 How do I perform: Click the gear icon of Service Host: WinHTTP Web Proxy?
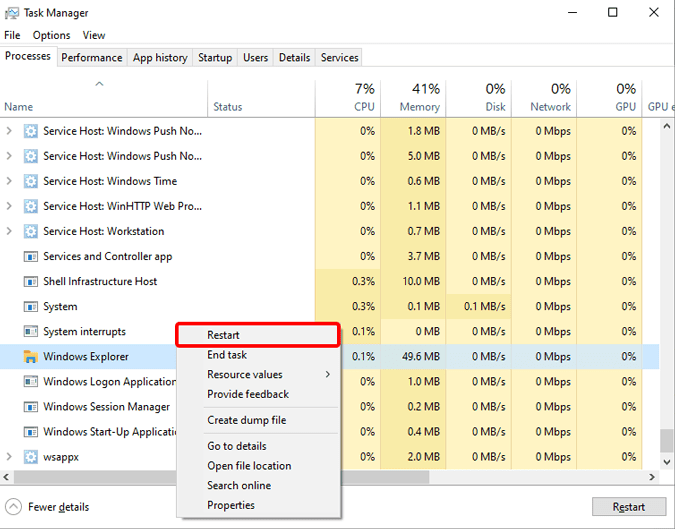31,206
